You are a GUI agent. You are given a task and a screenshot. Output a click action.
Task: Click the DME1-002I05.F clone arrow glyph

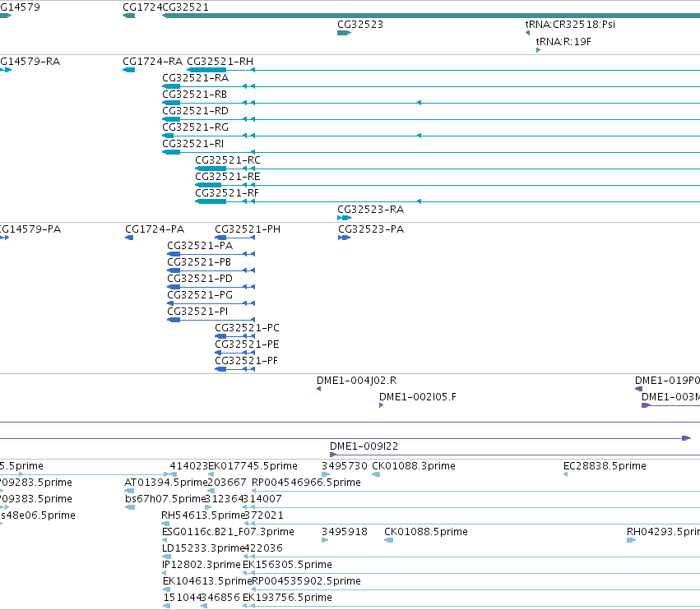coord(381,405)
